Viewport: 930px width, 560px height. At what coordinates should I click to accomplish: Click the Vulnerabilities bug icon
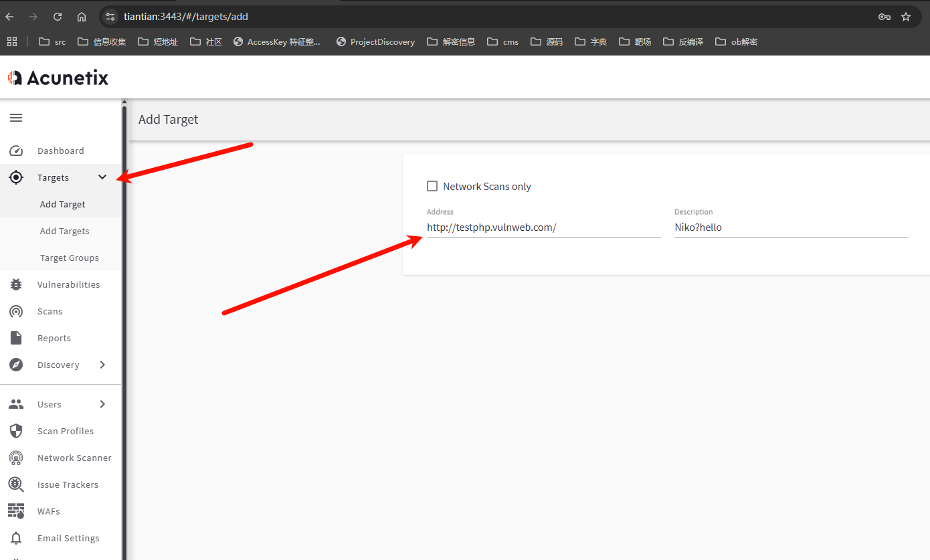(16, 284)
